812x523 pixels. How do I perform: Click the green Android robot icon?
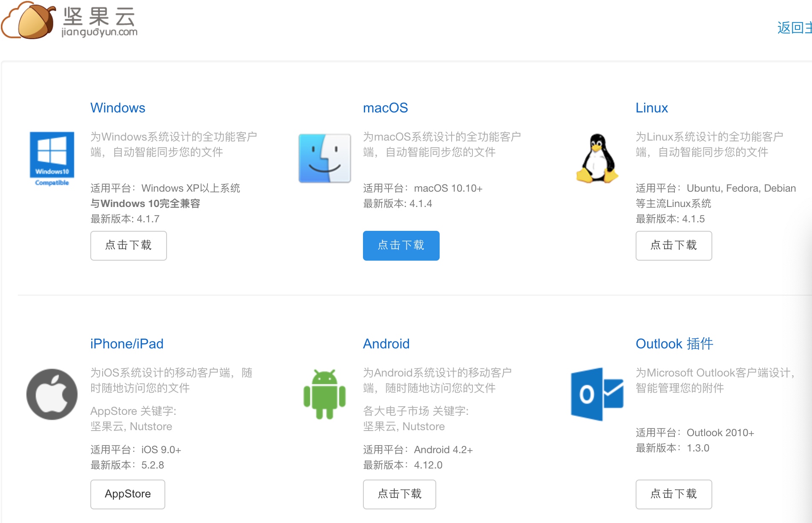click(x=325, y=394)
